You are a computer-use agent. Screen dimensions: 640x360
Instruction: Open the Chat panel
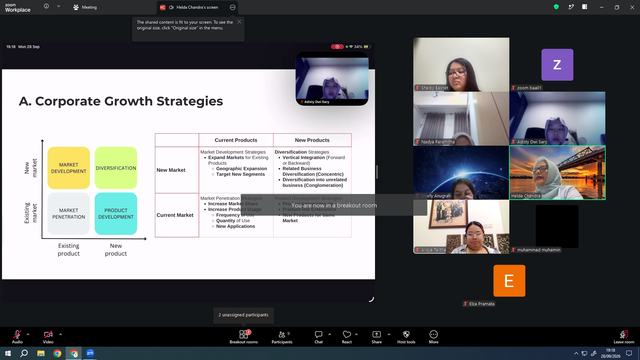[318, 337]
